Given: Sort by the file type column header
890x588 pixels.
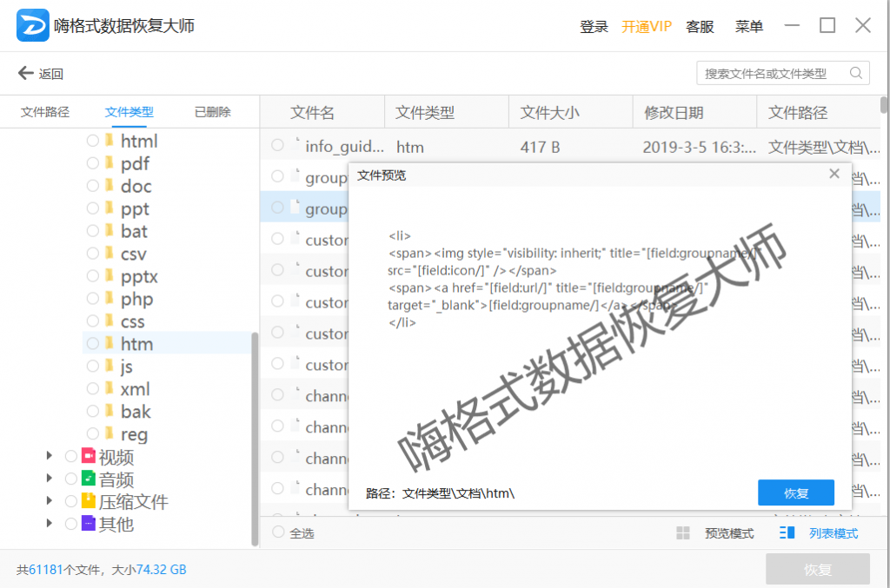Looking at the screenshot, I should pos(424,112).
